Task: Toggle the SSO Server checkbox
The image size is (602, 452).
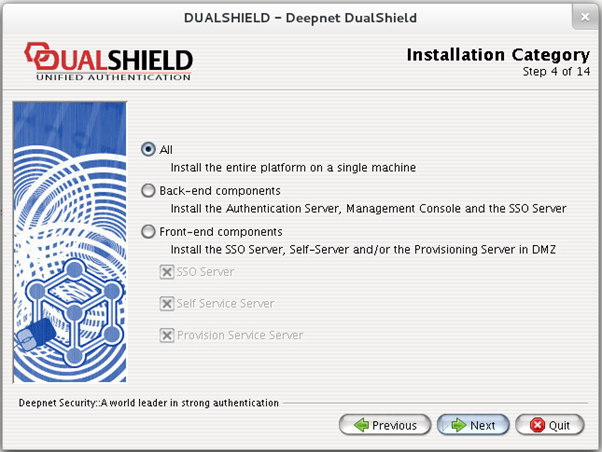Action: (x=167, y=272)
